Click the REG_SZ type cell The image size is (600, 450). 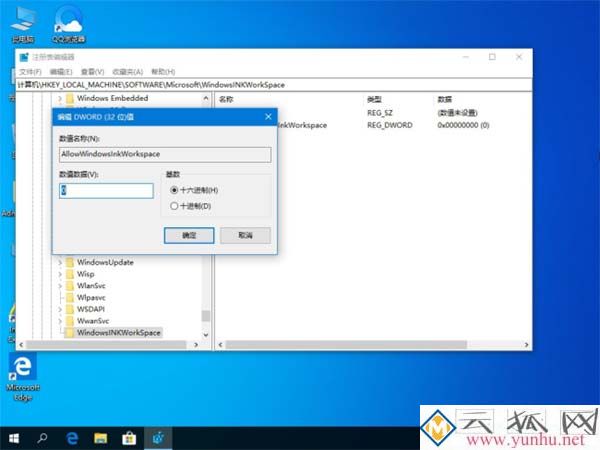(x=380, y=113)
